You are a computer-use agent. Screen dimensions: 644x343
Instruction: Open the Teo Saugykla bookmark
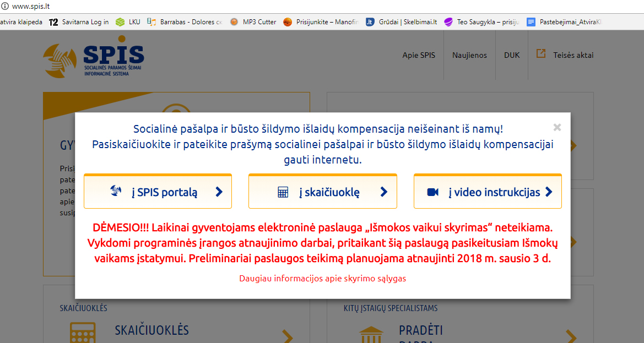click(x=481, y=22)
